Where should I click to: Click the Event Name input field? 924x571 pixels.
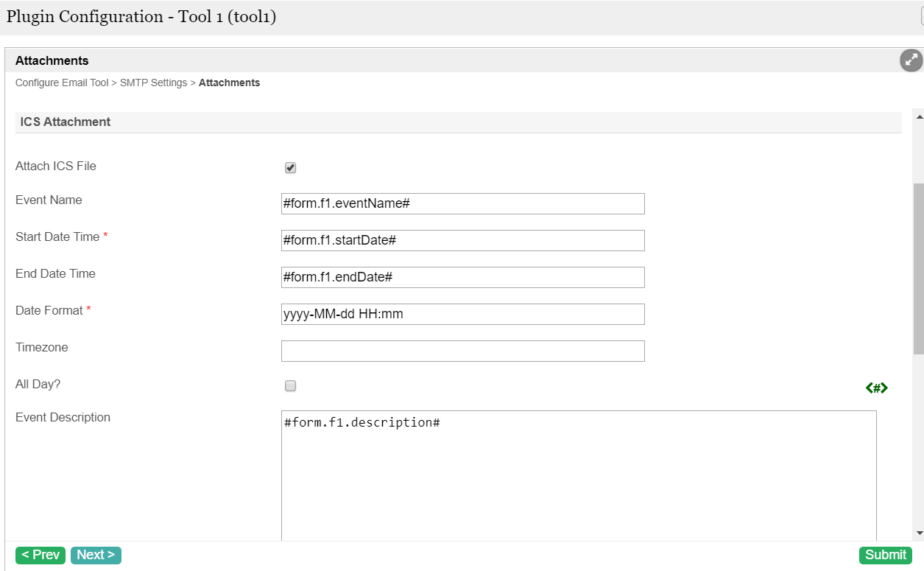[x=462, y=203]
